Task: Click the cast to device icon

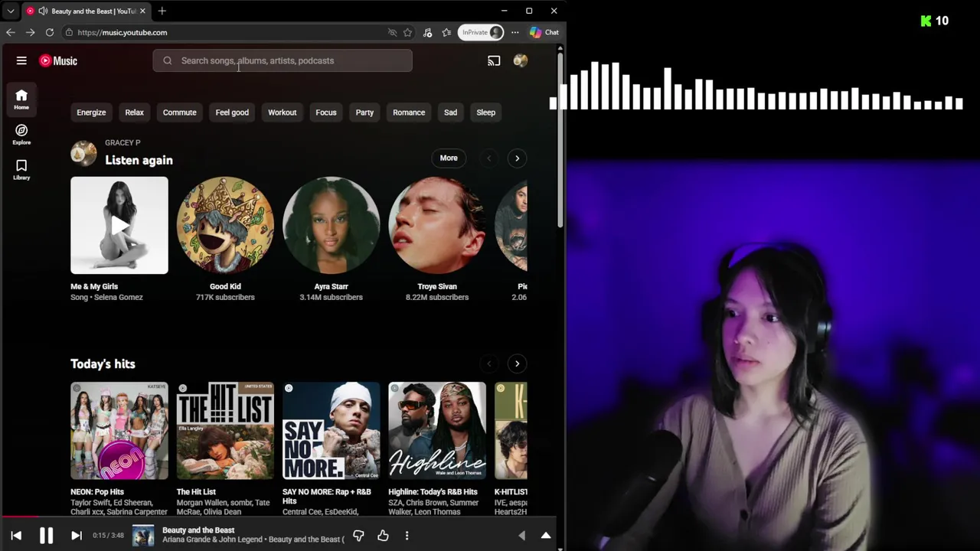Action: [494, 60]
